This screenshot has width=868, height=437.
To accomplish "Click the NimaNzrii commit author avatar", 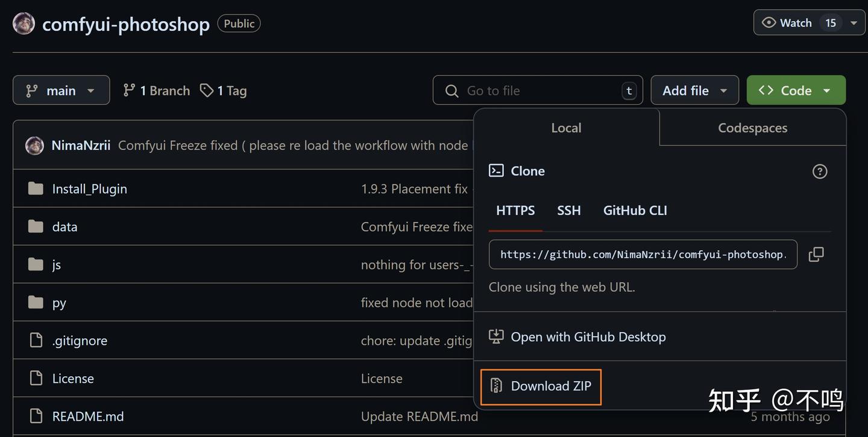I will click(x=34, y=145).
